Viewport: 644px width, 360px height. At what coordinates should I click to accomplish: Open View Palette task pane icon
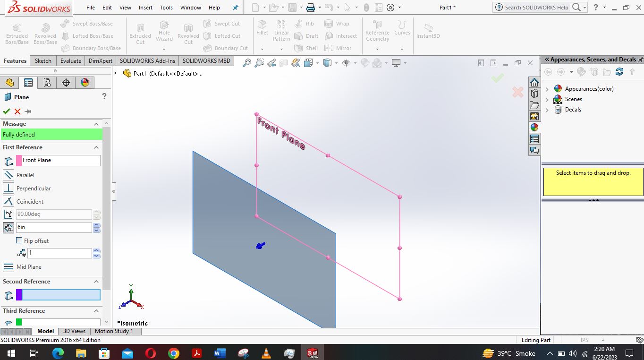coord(534,116)
